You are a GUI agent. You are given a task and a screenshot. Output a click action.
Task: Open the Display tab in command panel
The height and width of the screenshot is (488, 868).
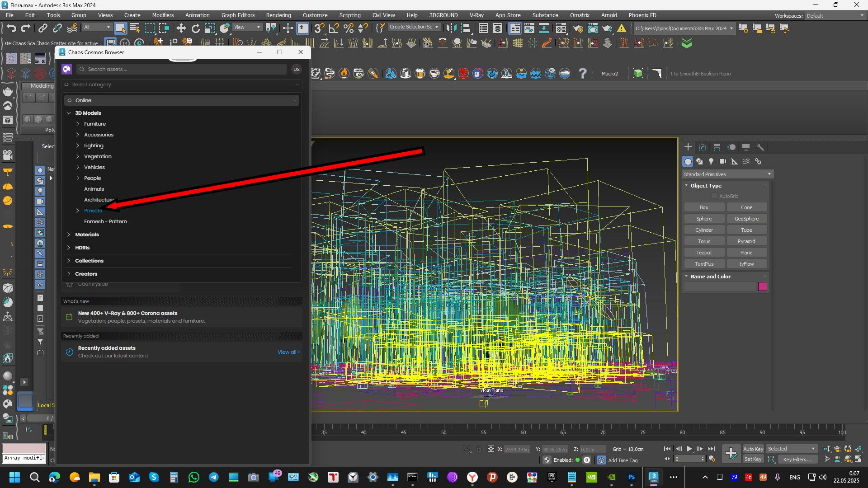click(x=746, y=147)
